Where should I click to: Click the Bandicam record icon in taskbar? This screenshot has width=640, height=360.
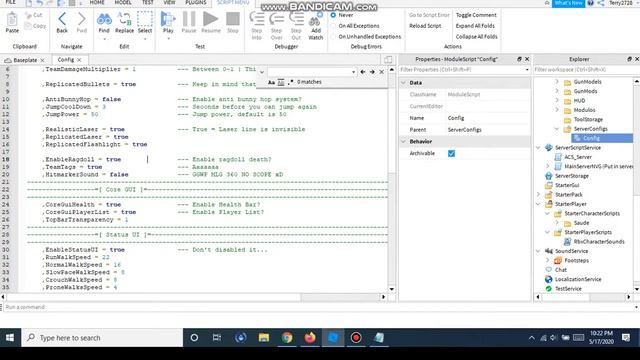tap(356, 338)
